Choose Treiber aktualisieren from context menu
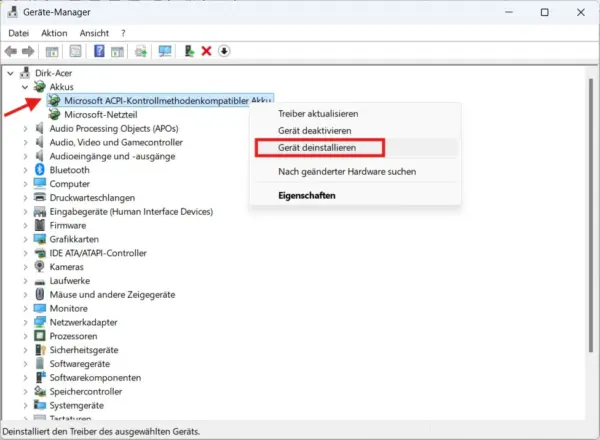Screen dimensions: 600x440 (318, 114)
